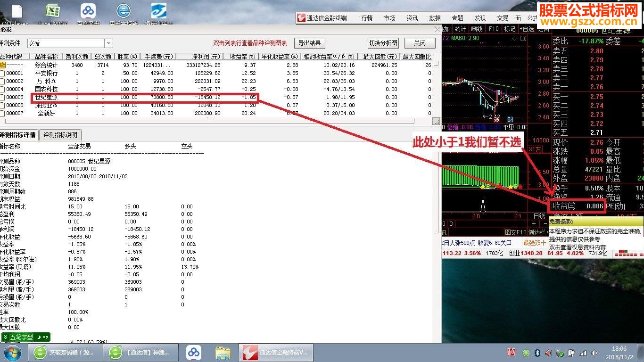Open Baidu Netdisk from the taskbar

[x=193, y=353]
